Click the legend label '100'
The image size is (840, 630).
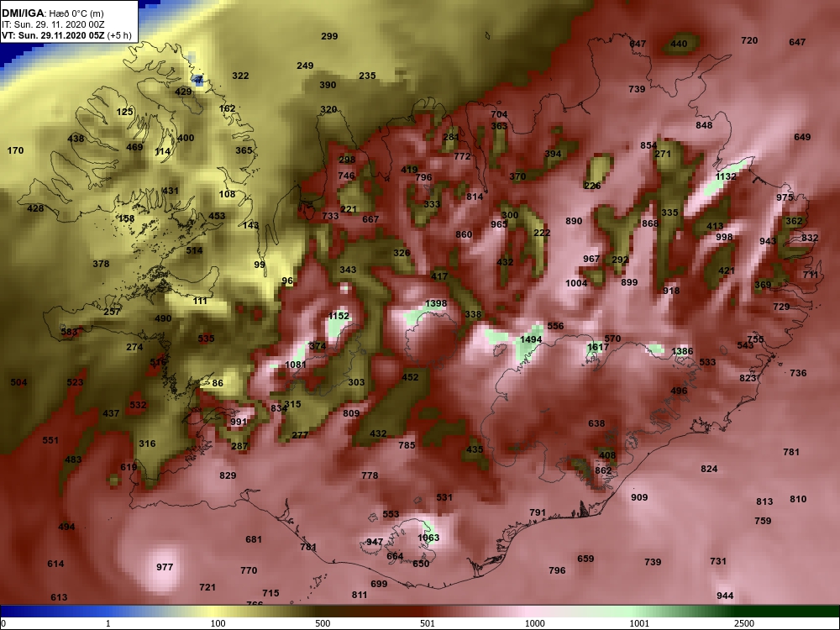tap(218, 623)
